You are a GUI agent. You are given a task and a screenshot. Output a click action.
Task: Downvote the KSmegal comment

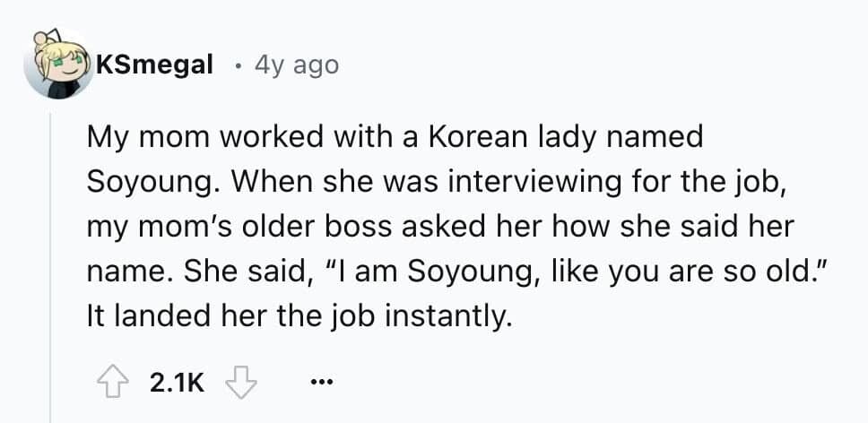click(240, 384)
